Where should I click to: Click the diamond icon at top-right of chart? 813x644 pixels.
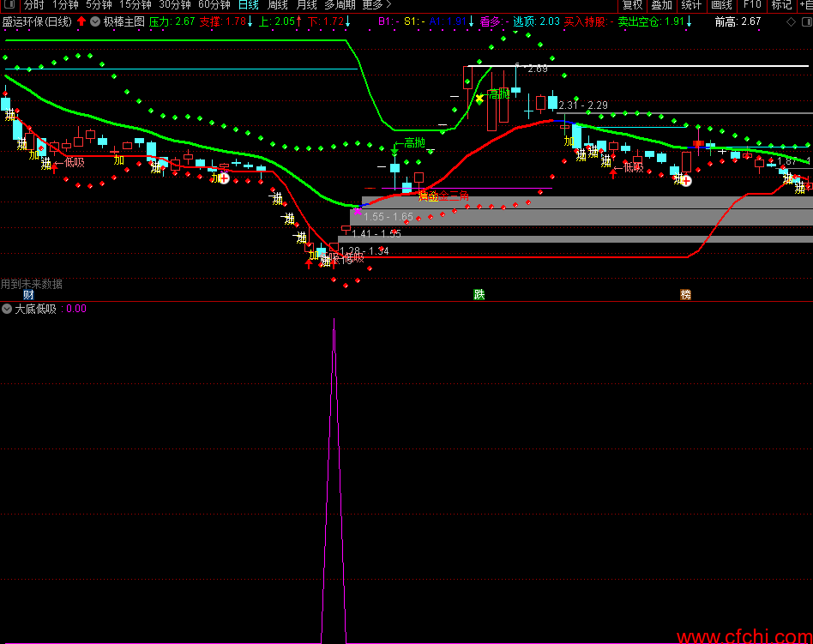791,21
